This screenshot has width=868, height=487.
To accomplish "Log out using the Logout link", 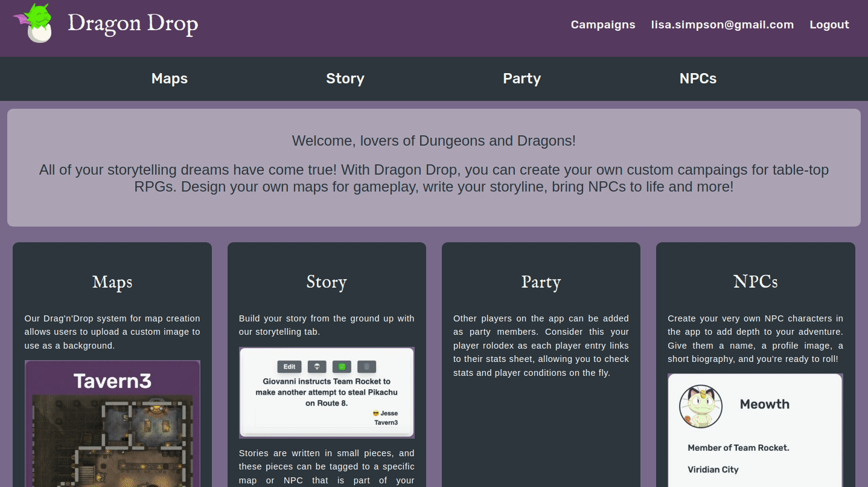I will pos(829,25).
